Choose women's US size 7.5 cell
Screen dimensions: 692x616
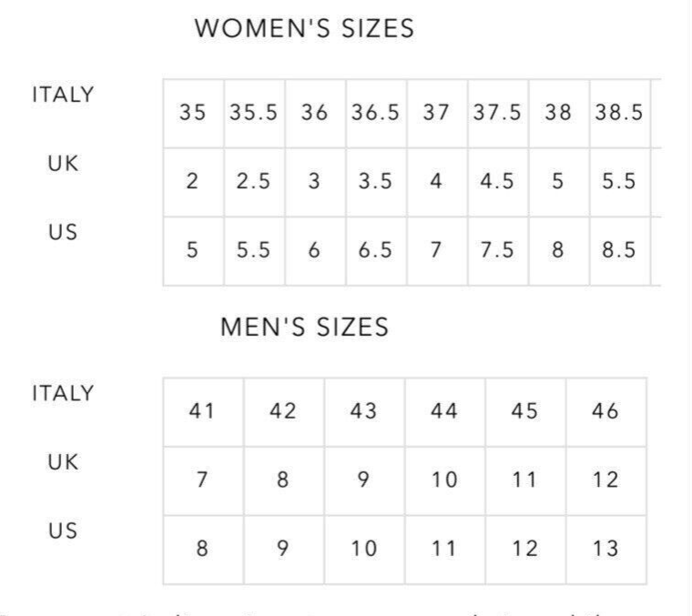pyautogui.click(x=498, y=251)
